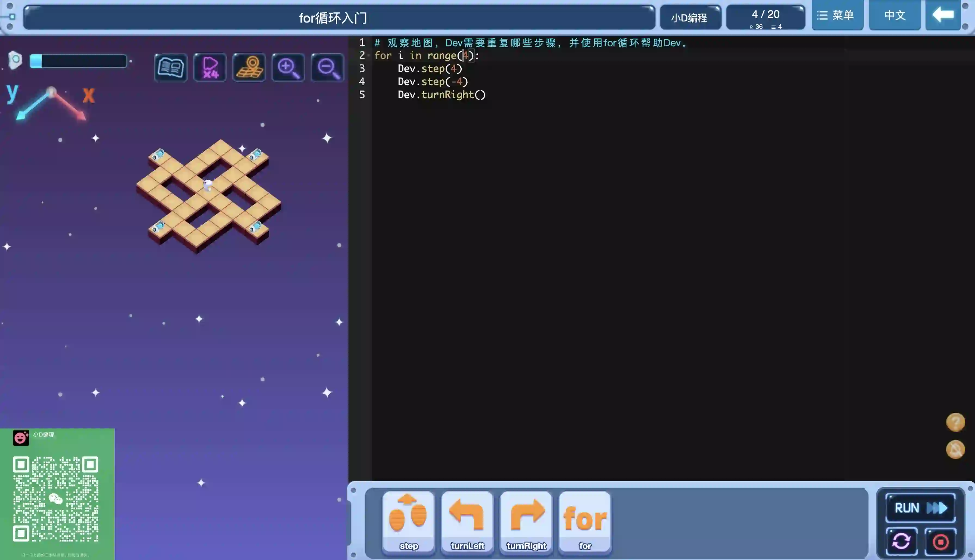This screenshot has width=975, height=560.
Task: Click the reset refresh icon
Action: pos(901,542)
